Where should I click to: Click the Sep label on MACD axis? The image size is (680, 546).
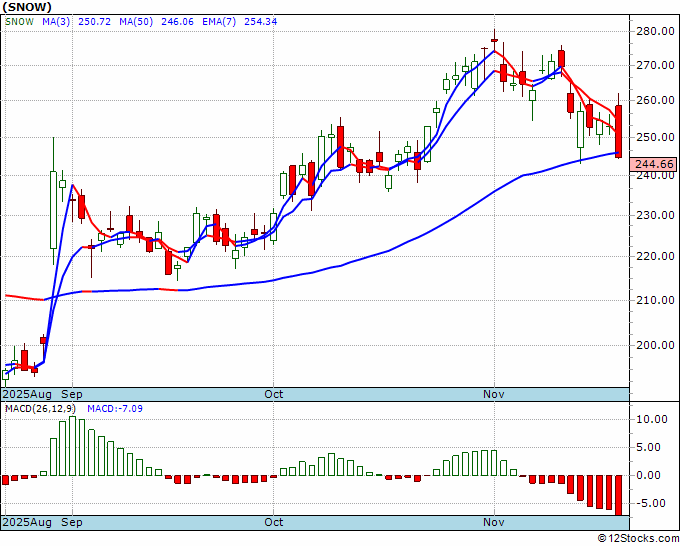pos(72,522)
